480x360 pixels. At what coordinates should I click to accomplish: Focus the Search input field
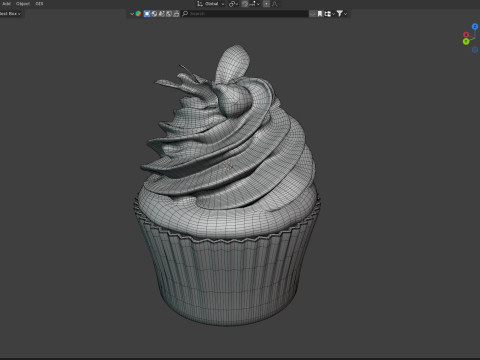click(245, 14)
